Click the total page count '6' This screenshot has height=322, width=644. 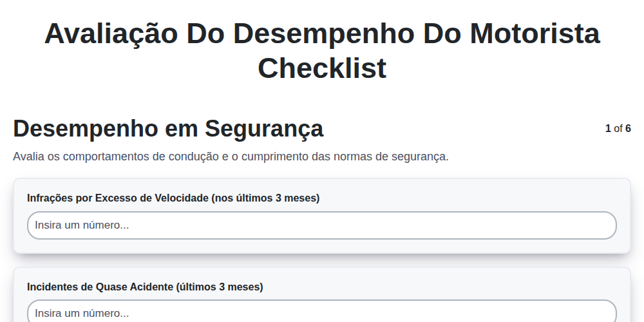click(628, 129)
